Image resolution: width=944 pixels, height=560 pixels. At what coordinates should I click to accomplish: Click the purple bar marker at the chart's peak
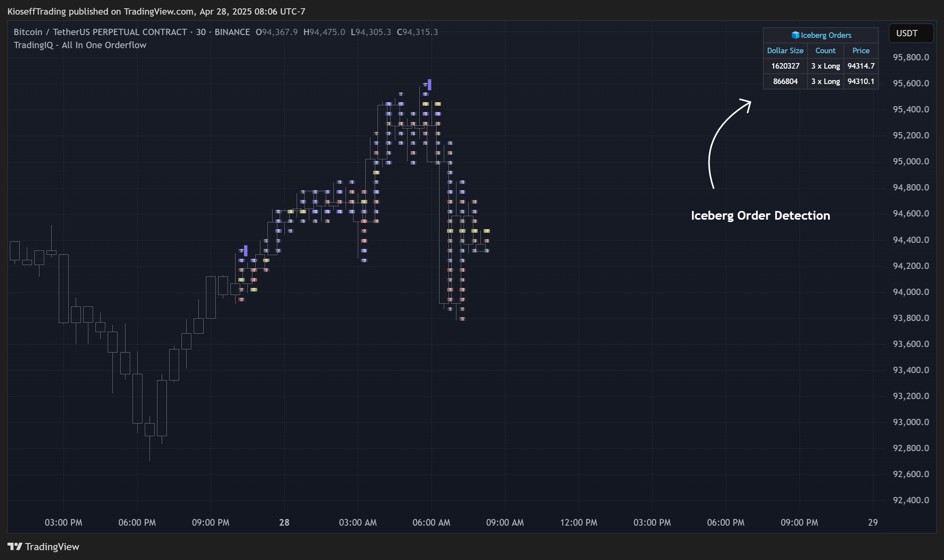click(429, 84)
